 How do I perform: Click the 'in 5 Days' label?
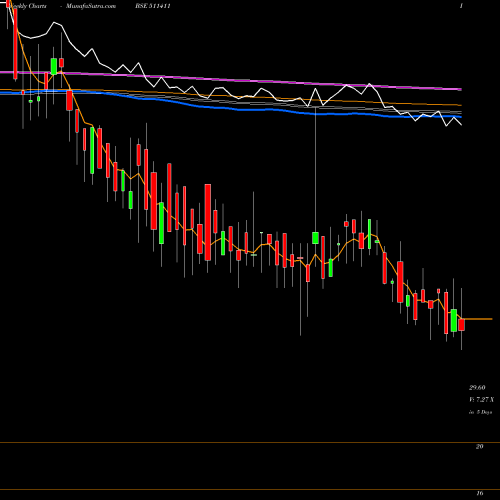tap(480, 412)
